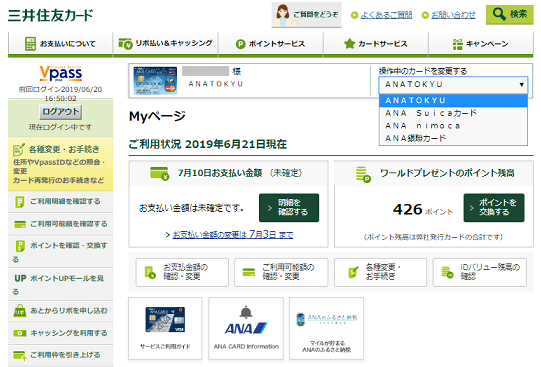Click the gift icon in キャンペーン
The image size is (541, 367).
(458, 44)
